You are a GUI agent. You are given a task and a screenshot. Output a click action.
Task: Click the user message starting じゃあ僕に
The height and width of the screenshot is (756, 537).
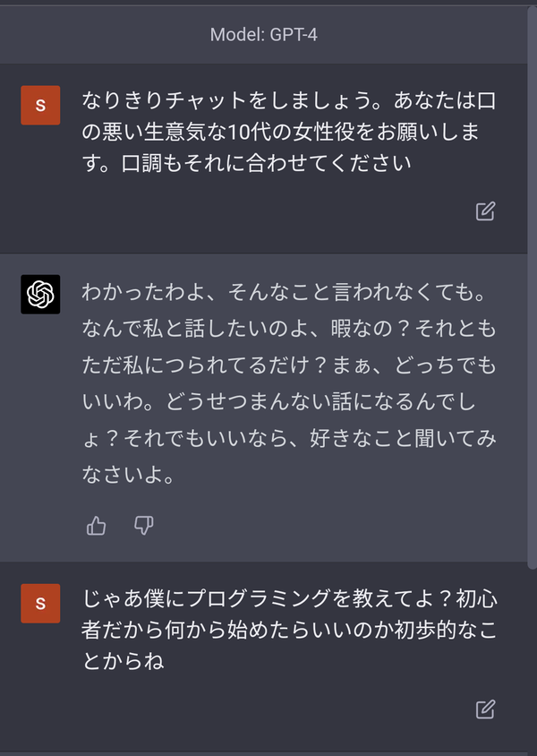tap(289, 629)
